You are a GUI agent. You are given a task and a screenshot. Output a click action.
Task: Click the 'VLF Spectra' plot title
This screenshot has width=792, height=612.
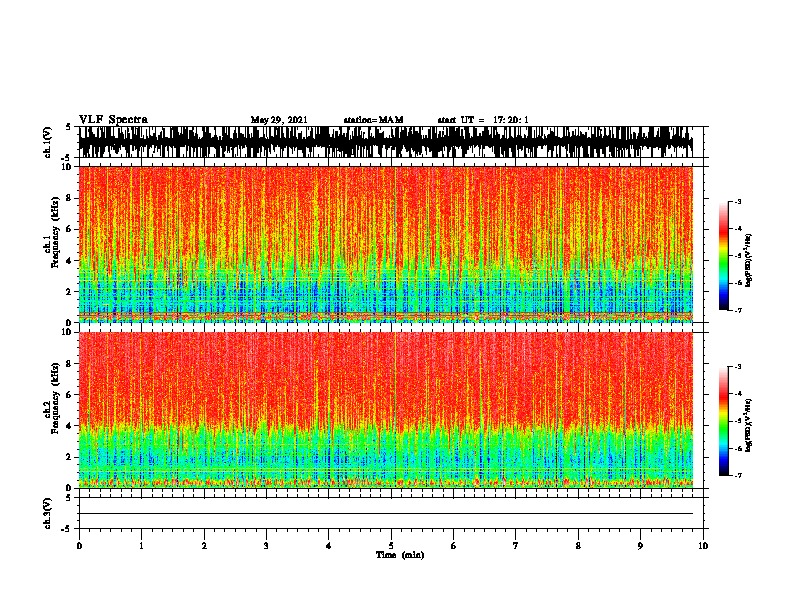point(113,120)
